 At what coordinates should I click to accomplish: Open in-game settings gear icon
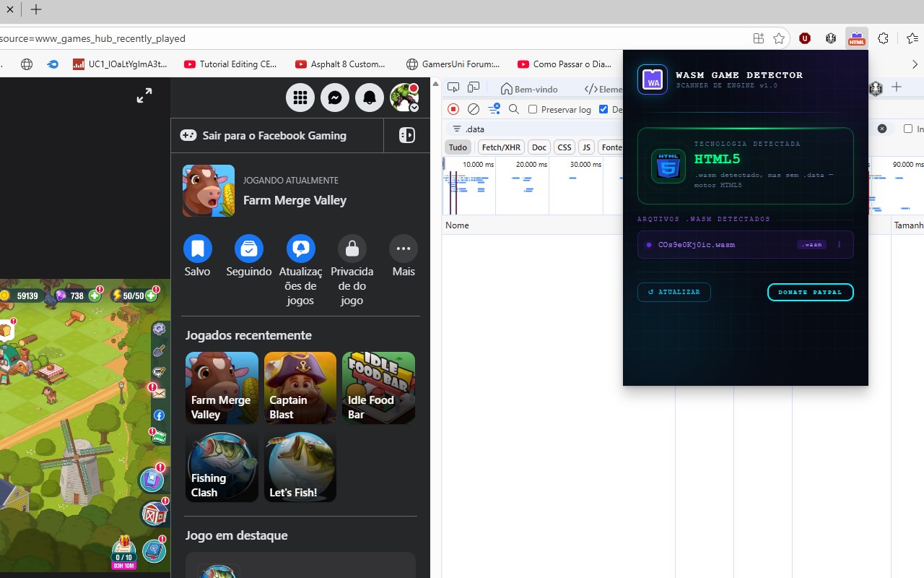click(160, 329)
